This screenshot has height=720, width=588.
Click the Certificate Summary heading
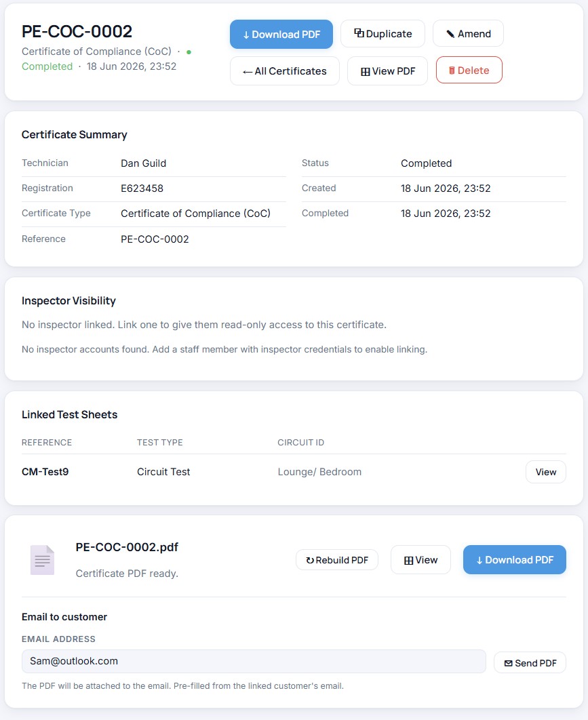pos(75,134)
